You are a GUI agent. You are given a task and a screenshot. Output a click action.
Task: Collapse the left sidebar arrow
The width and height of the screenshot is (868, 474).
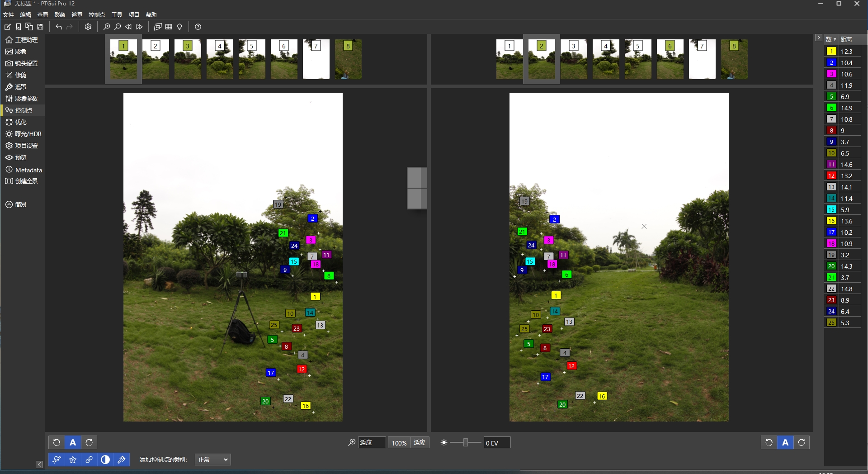pos(39,465)
